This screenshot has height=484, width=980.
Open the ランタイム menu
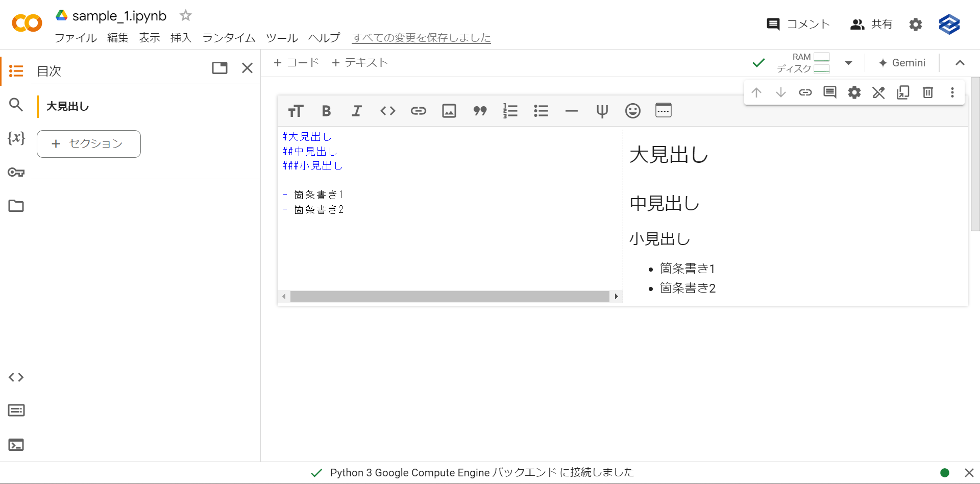tap(228, 38)
